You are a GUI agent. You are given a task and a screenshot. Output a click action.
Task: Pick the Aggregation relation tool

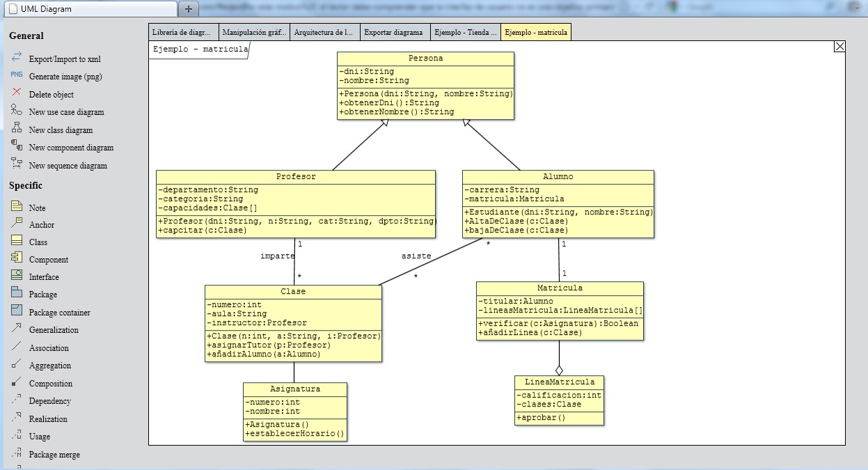[17, 364]
